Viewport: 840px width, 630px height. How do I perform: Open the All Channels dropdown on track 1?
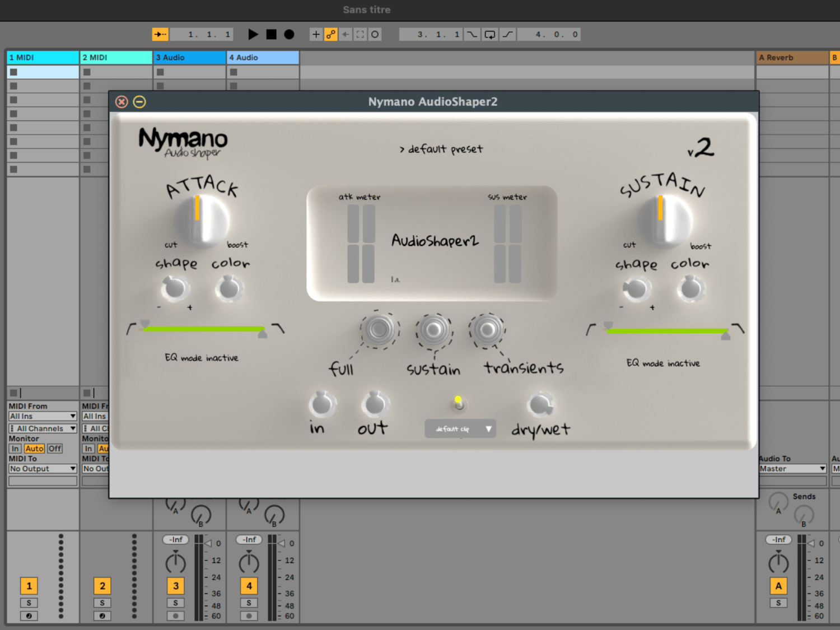(x=43, y=428)
